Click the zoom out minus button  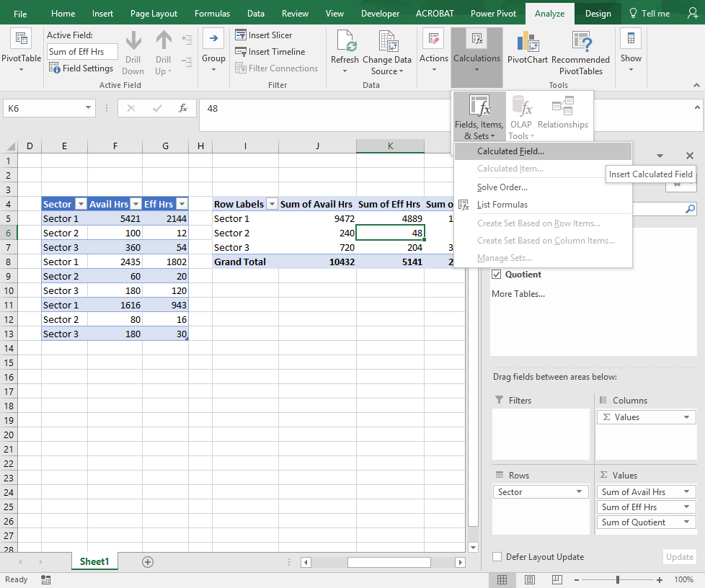point(577,580)
